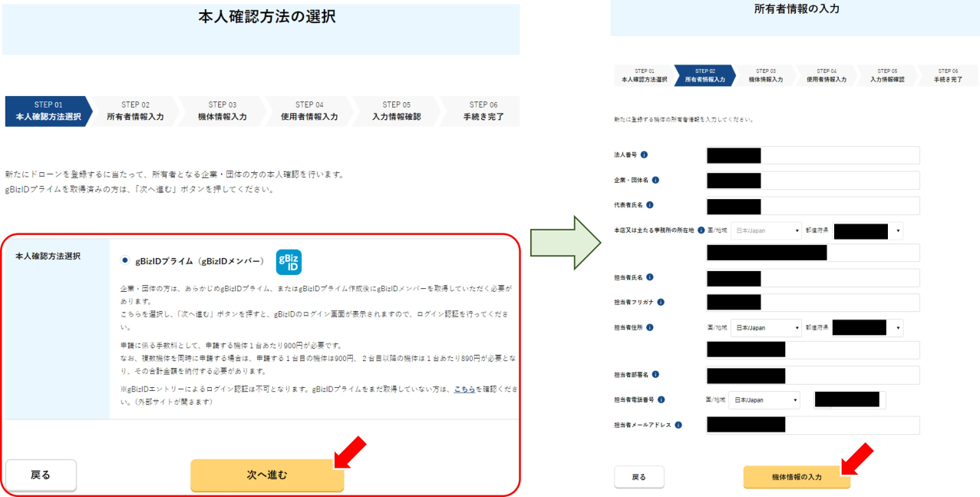
Task: Select the gBizIDプライム radio button
Action: pyautogui.click(x=125, y=260)
